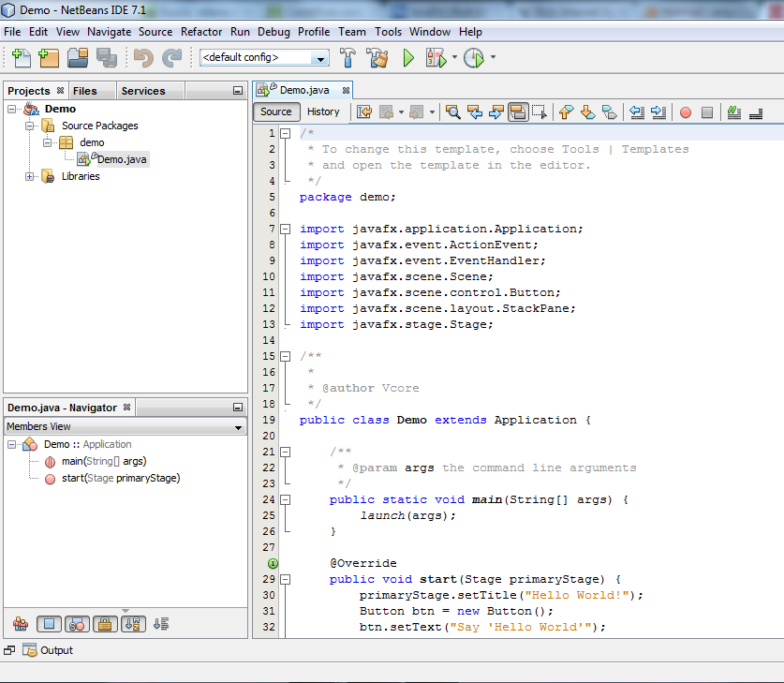784x683 pixels.
Task: Open the Refactor menu
Action: (x=200, y=31)
